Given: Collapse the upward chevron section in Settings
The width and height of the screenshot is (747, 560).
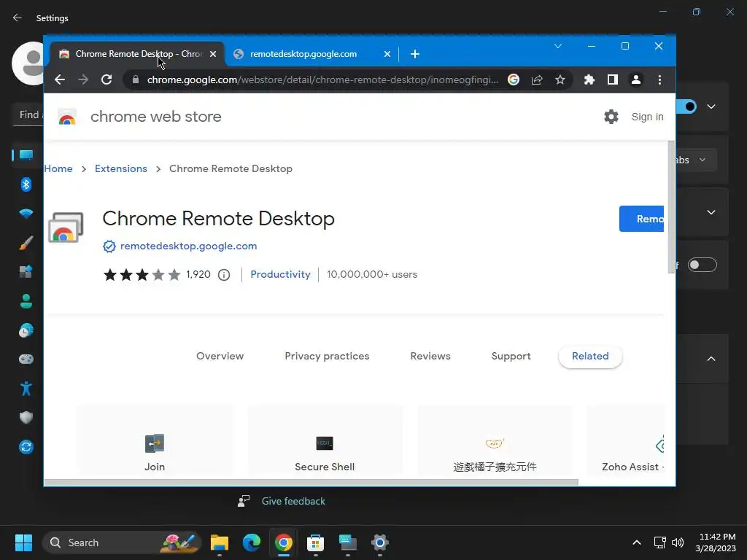Looking at the screenshot, I should pyautogui.click(x=711, y=359).
